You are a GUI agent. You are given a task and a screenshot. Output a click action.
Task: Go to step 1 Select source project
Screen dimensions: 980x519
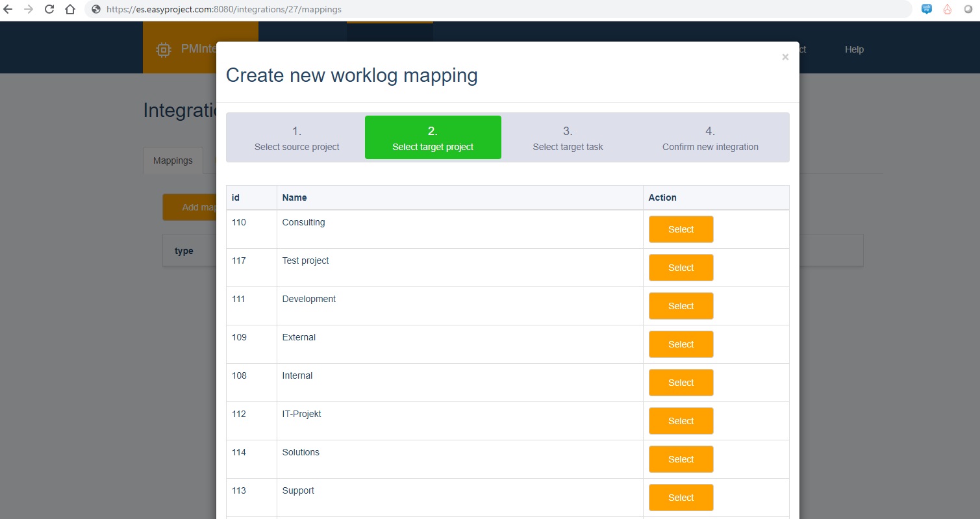point(297,137)
